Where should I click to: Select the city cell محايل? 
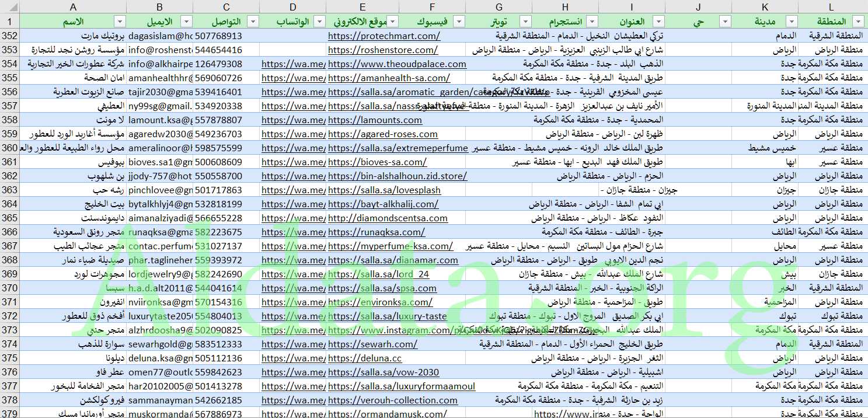[x=765, y=246]
